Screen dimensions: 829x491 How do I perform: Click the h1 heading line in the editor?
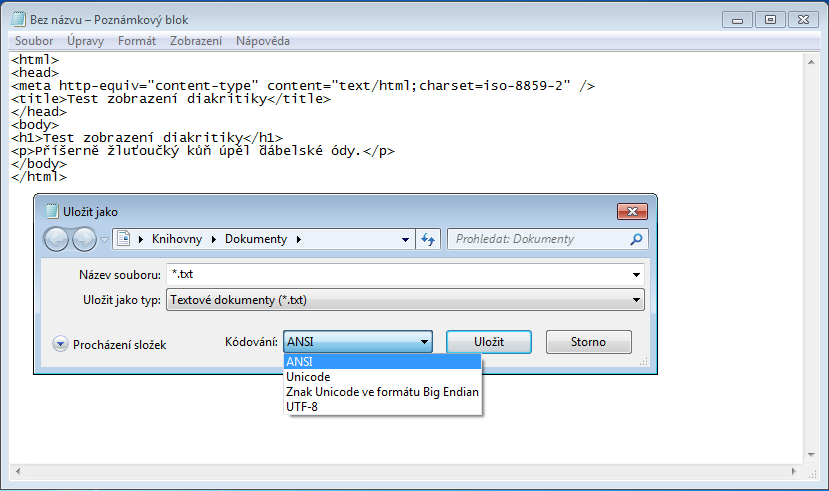(x=146, y=138)
